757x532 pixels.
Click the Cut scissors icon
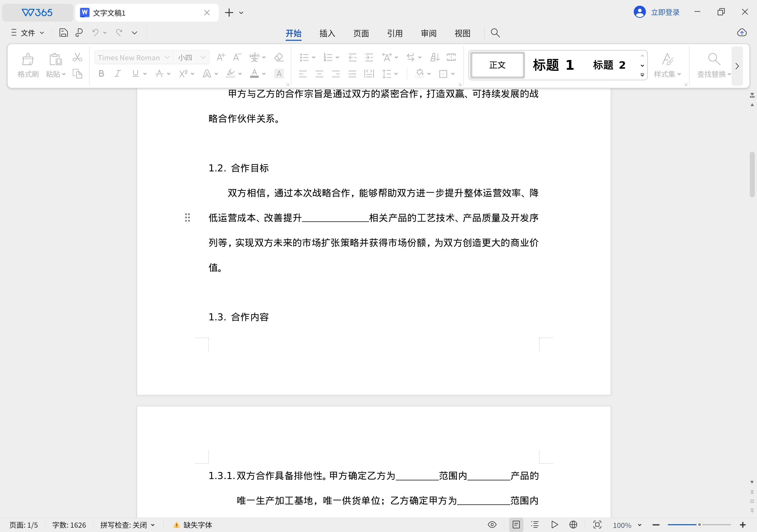[77, 57]
